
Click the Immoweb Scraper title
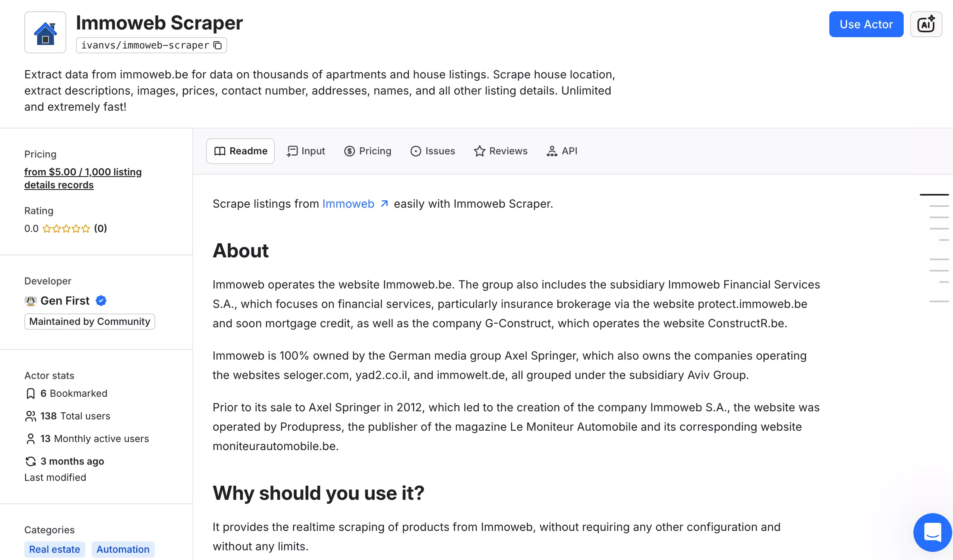click(x=159, y=23)
